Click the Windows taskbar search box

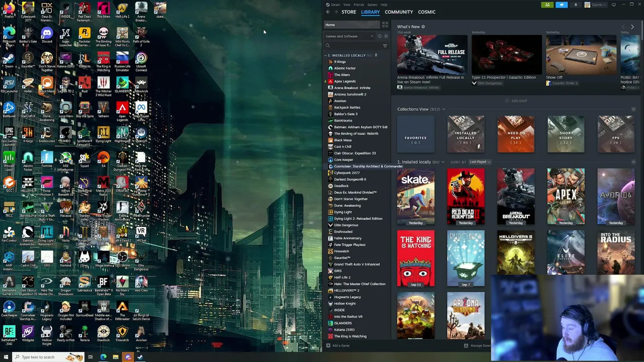(x=48, y=357)
